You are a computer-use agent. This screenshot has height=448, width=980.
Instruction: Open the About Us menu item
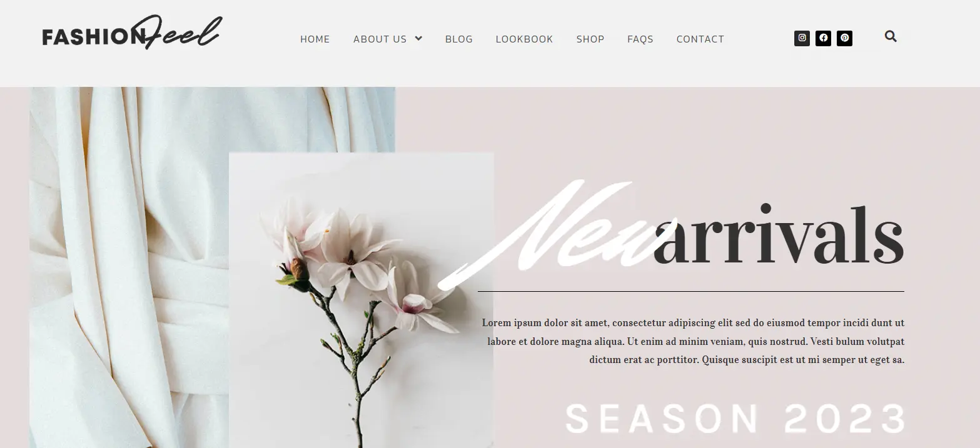click(x=380, y=39)
